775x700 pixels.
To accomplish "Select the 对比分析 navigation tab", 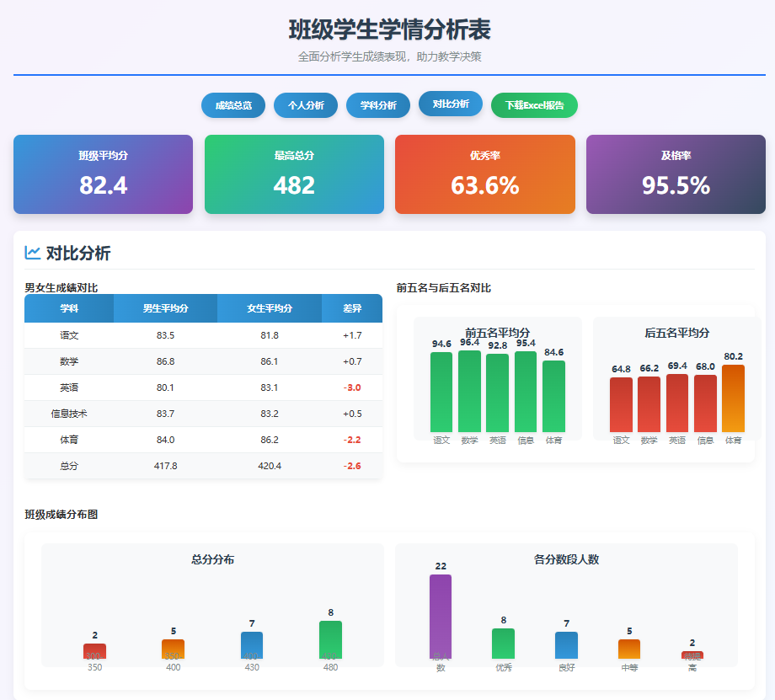I will pos(450,105).
